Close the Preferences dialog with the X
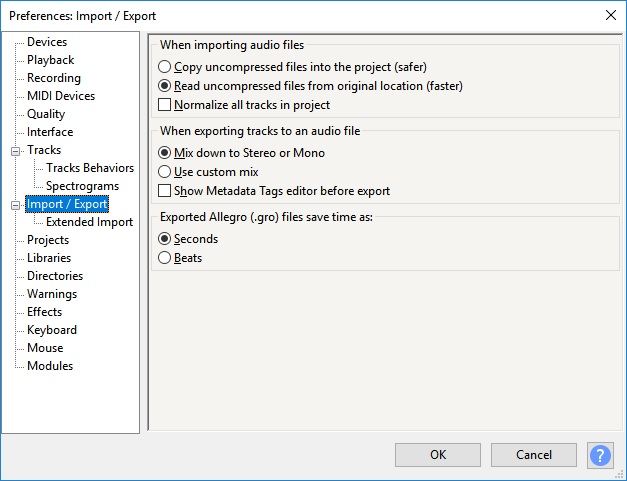 611,15
